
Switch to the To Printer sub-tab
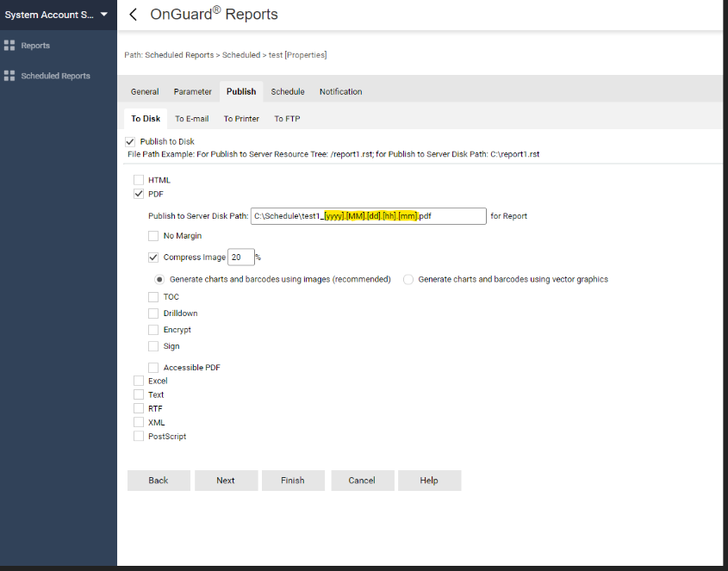click(x=241, y=119)
